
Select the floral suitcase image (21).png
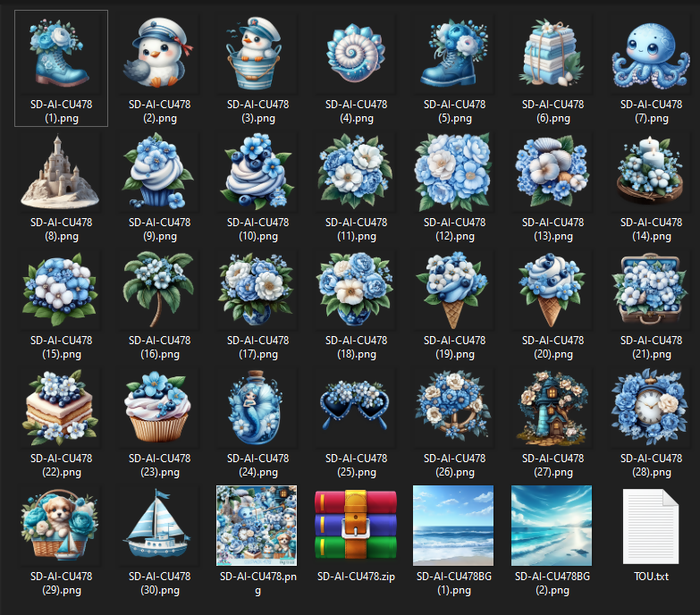click(650, 291)
